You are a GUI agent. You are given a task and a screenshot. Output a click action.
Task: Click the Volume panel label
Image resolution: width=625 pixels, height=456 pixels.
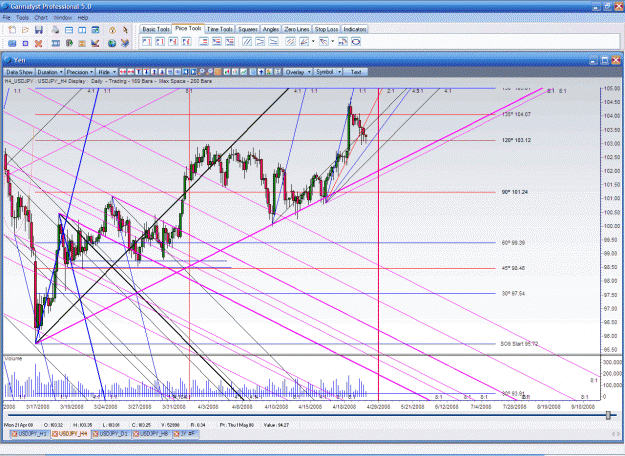[13, 359]
